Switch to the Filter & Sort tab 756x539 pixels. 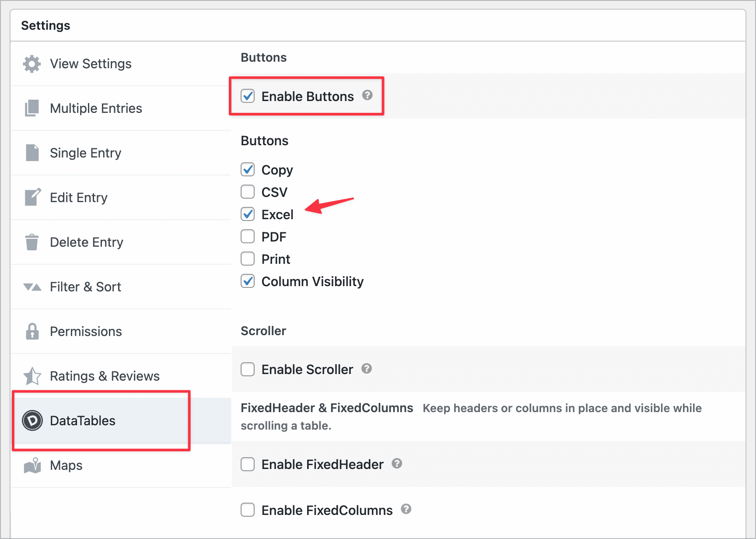85,287
